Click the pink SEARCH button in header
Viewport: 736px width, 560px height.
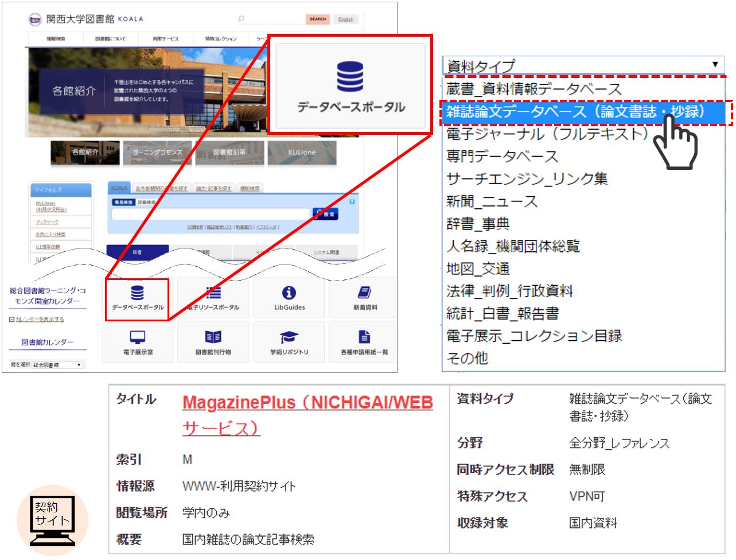point(318,19)
